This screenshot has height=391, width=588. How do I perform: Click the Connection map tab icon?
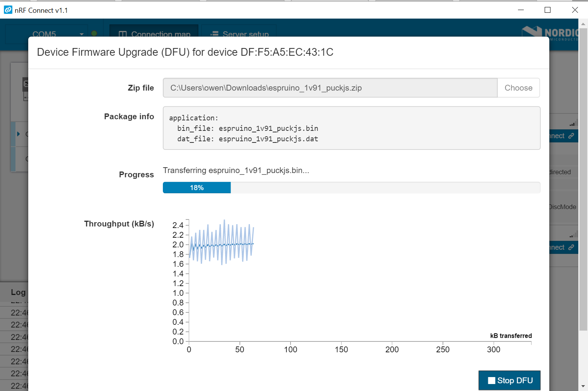tap(123, 34)
